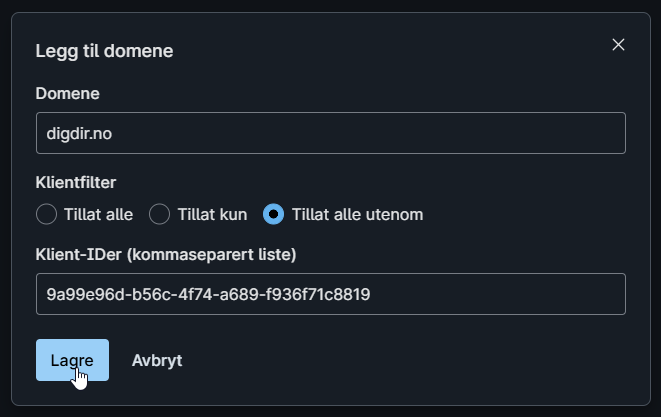Click the X icon in dialog corner
Image resolution: width=661 pixels, height=417 pixels.
(618, 45)
